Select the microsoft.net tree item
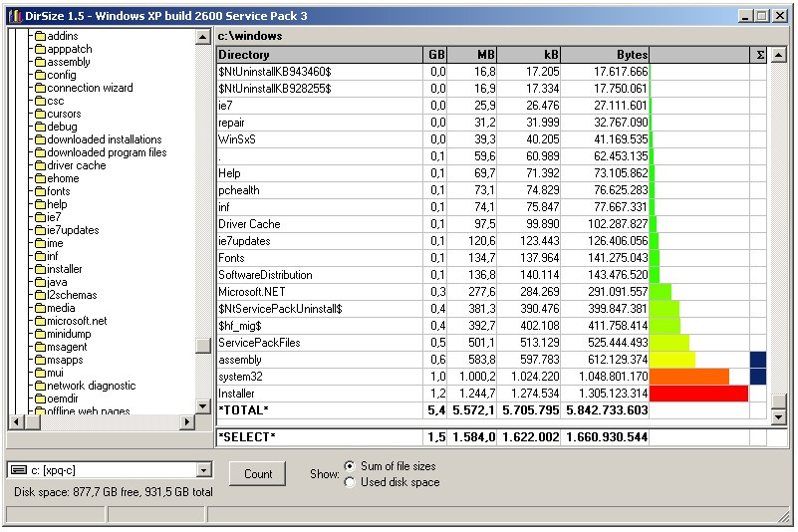The width and height of the screenshot is (798, 532). 77,321
